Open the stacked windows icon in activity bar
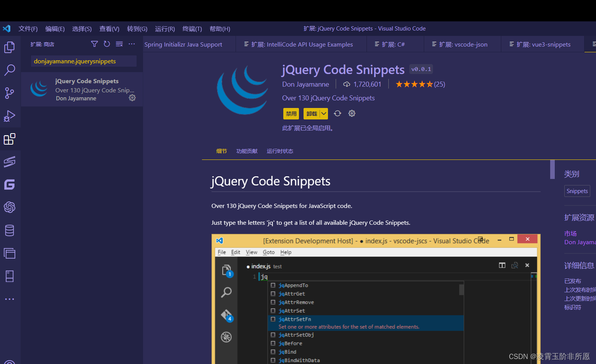The image size is (596, 364). [10, 253]
